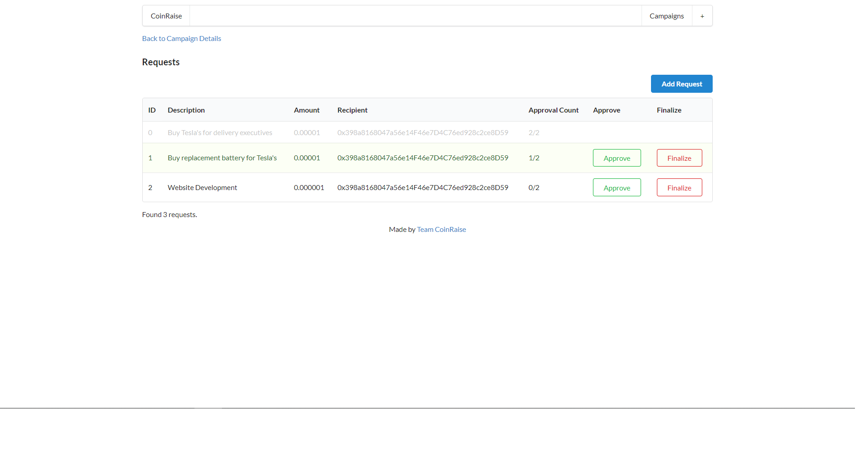Finalize the Website Development request

coord(679,188)
